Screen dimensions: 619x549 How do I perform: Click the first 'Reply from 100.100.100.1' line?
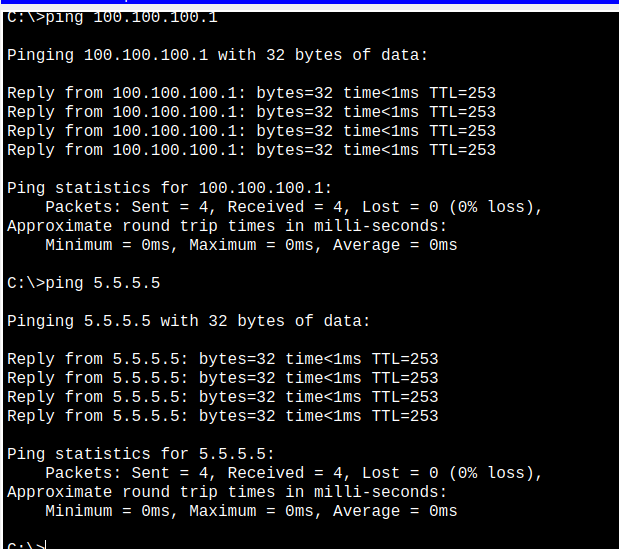pyautogui.click(x=251, y=93)
